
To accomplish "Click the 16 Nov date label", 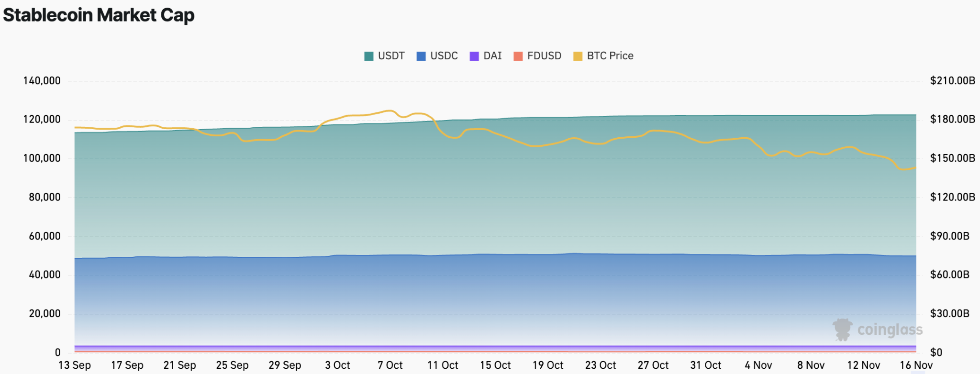I will (916, 365).
